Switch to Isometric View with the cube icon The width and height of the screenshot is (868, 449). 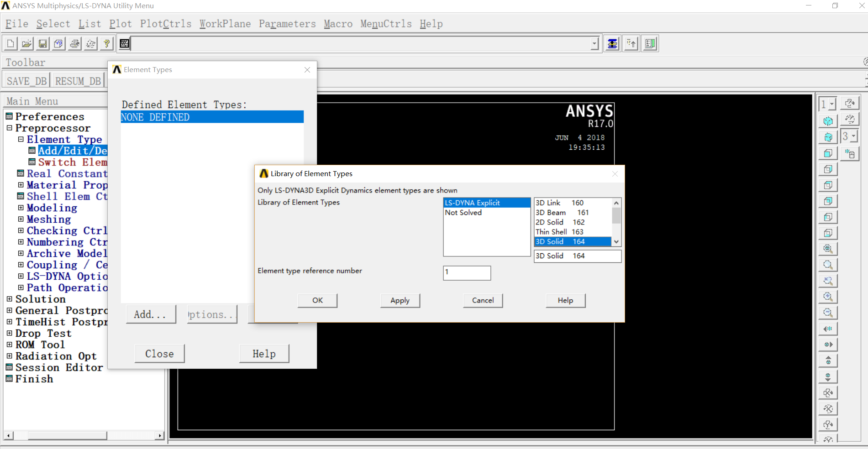pos(828,121)
